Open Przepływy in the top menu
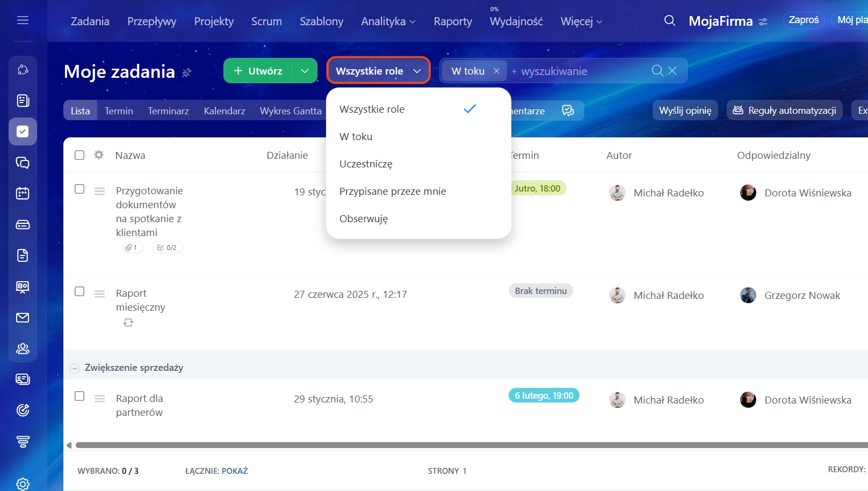The width and height of the screenshot is (868, 491). tap(151, 21)
